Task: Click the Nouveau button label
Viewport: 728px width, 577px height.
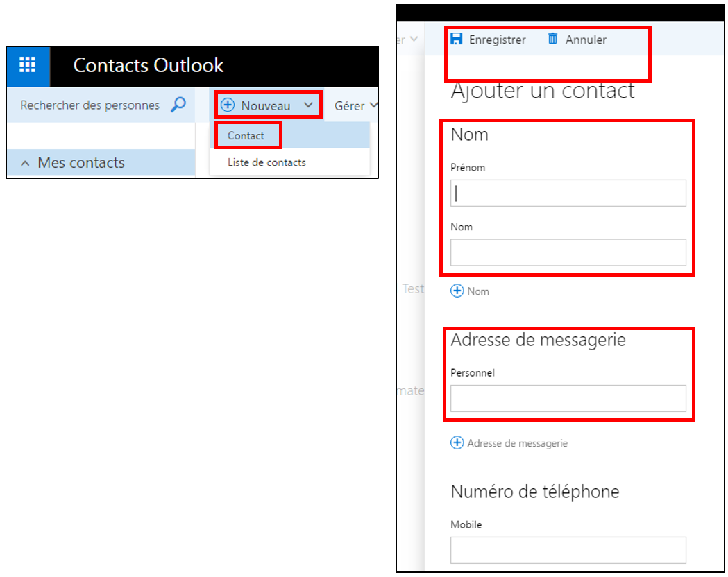Action: (265, 105)
